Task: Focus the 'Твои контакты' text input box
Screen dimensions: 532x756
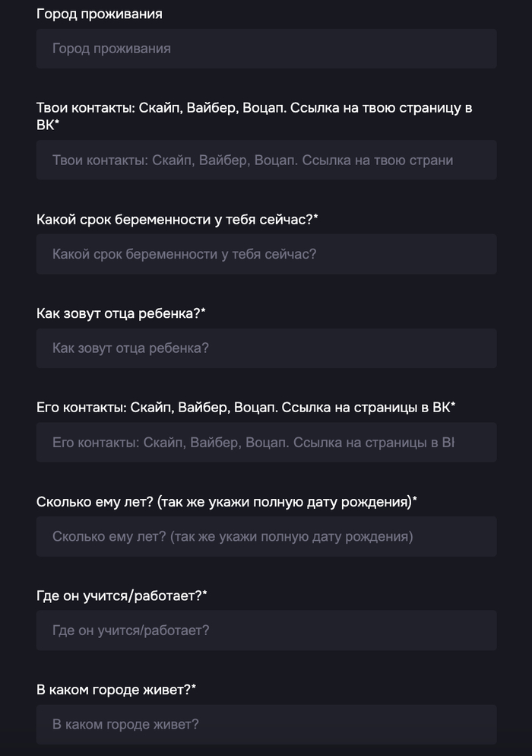Action: click(x=266, y=160)
